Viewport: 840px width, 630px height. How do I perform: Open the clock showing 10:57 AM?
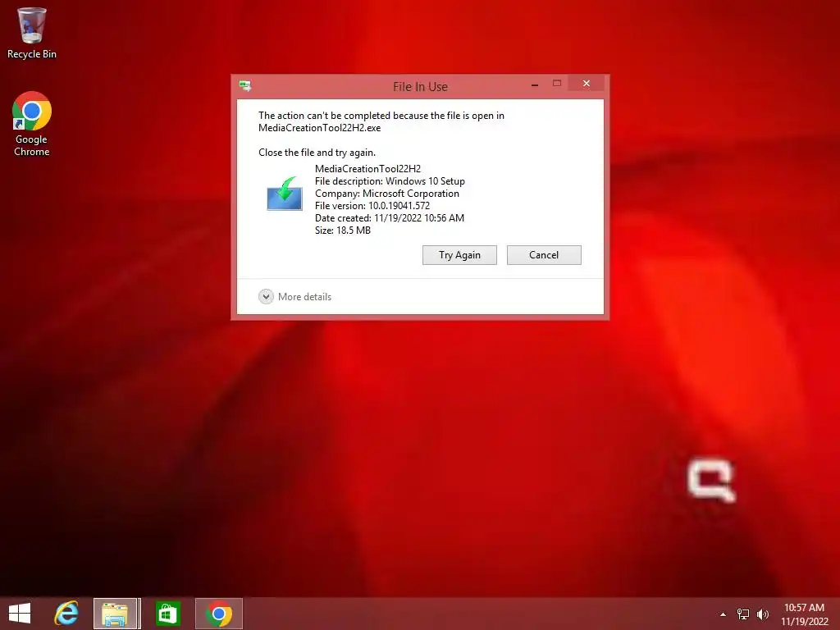point(804,614)
